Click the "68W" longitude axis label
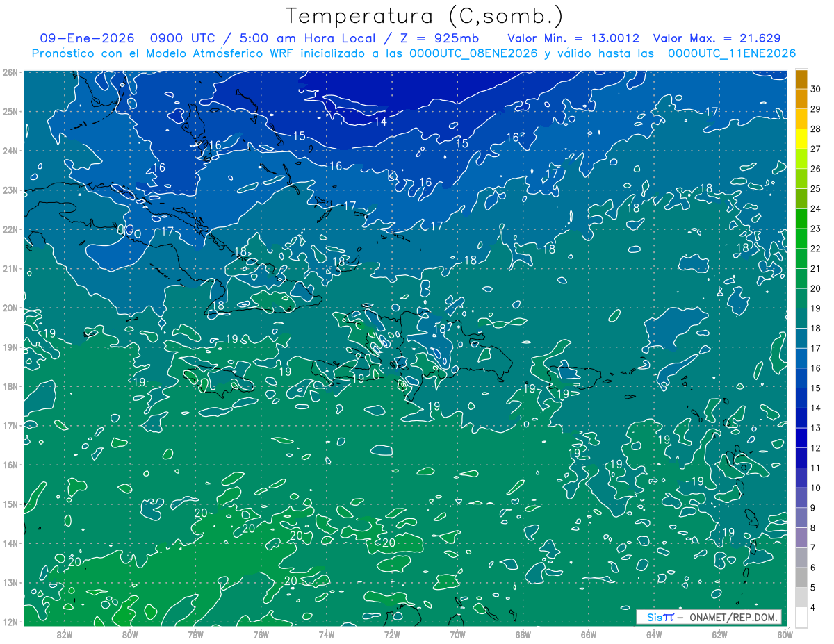The width and height of the screenshot is (834, 644). [523, 634]
